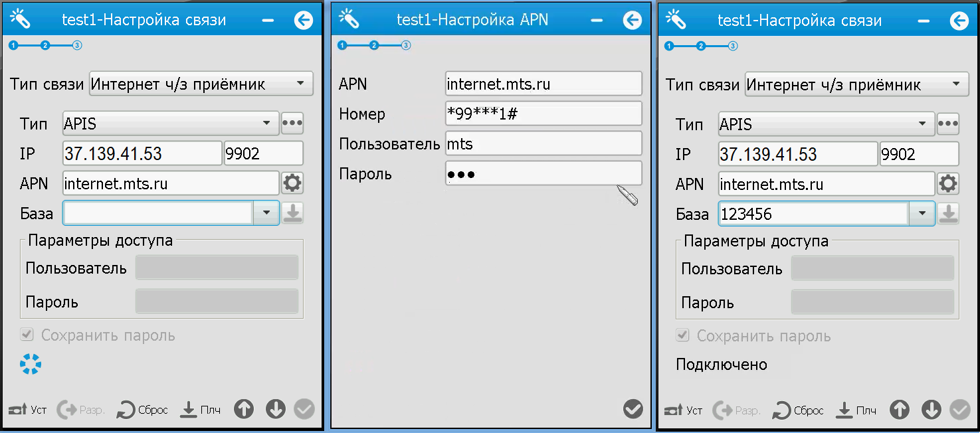The width and height of the screenshot is (980, 433).
Task: Click the loading spinner in the left window
Action: (31, 364)
